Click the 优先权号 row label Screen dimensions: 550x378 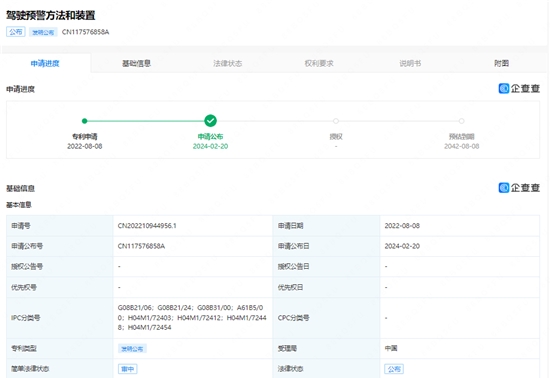tap(24, 287)
